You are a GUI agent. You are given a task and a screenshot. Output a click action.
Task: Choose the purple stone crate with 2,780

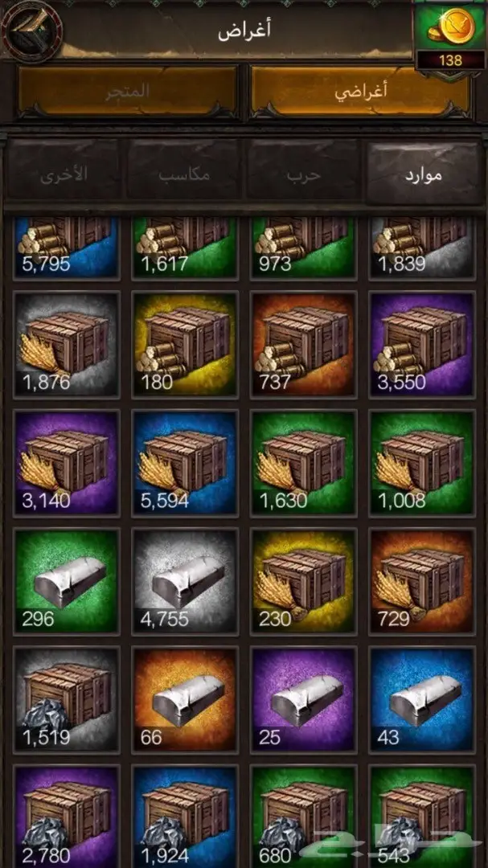pyautogui.click(x=66, y=817)
